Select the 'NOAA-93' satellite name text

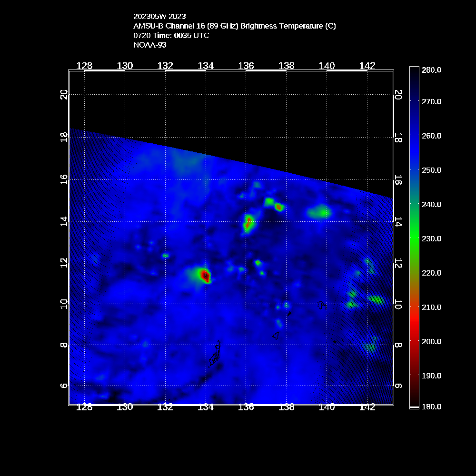[x=150, y=45]
